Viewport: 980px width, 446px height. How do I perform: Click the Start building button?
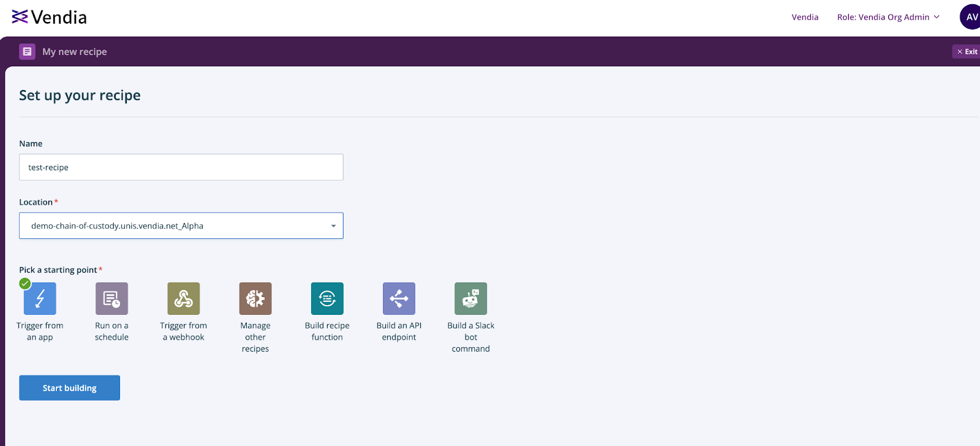click(x=69, y=388)
